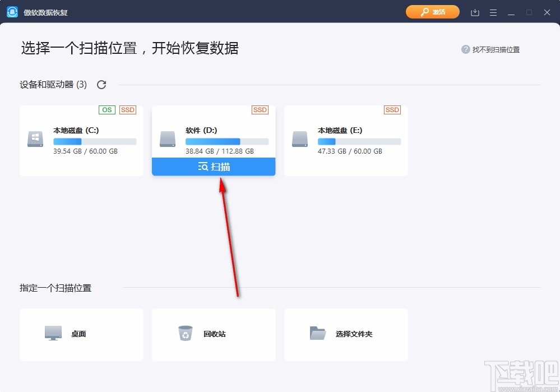
Task: Select the E: drive disk icon
Action: point(299,139)
